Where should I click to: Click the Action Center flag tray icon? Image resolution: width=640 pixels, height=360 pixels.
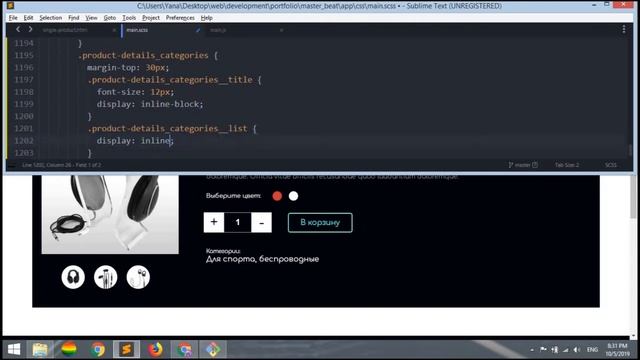(x=543, y=350)
